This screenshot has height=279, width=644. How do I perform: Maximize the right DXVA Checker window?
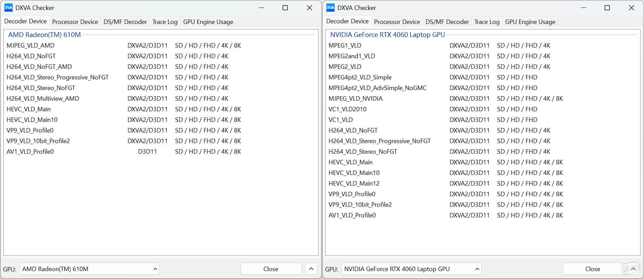coord(607,8)
